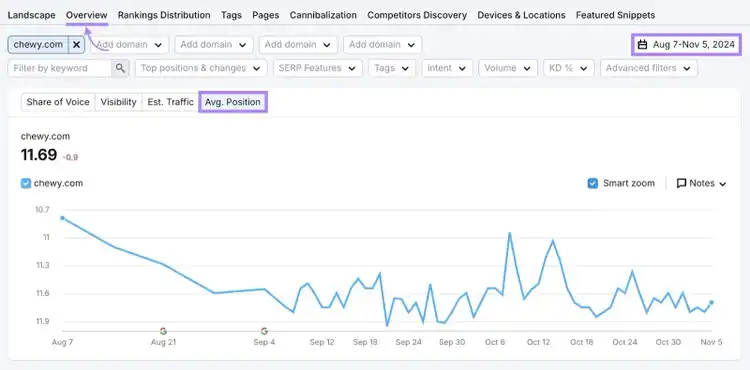Open the Top positions & changes dropdown
This screenshot has width=750, height=370.
(201, 68)
